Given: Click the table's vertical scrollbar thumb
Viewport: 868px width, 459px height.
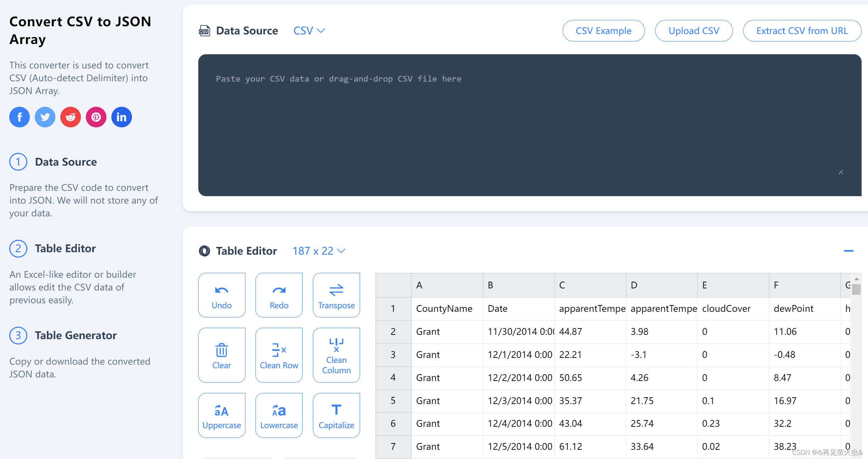Looking at the screenshot, I should click(x=856, y=289).
